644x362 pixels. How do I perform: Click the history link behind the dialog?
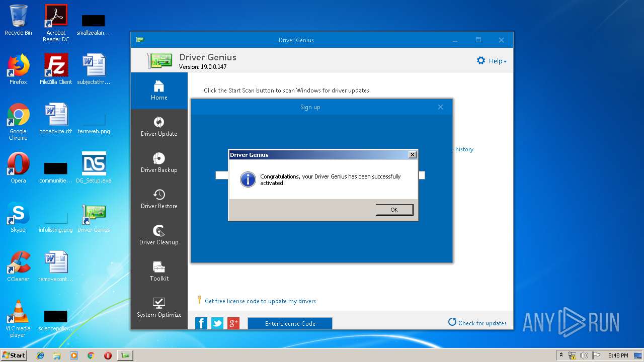(464, 149)
